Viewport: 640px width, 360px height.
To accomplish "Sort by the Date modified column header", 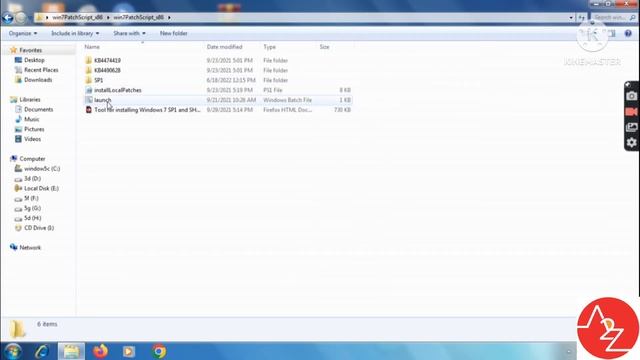I will pos(224,47).
